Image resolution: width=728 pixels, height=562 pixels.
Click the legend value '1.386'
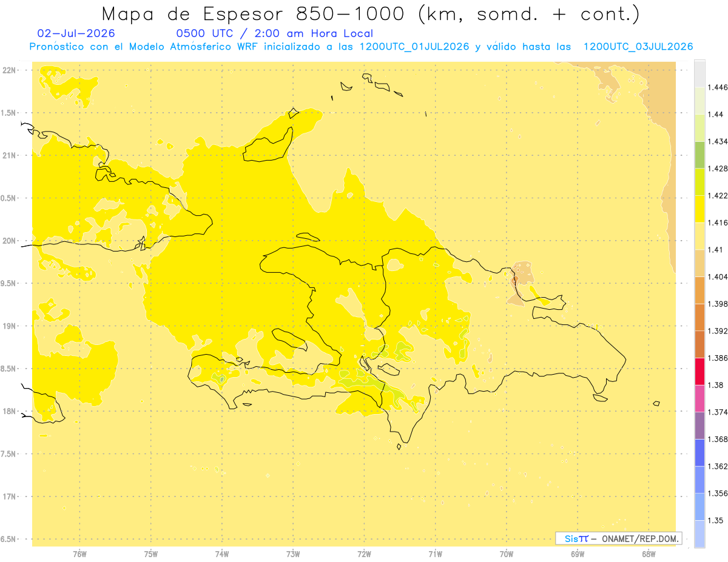point(718,358)
